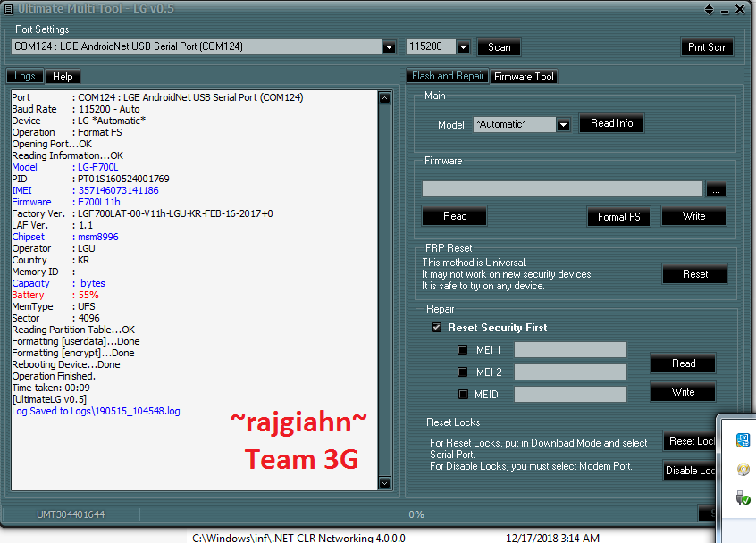Click the firmware value F700L11h
756x543 pixels.
coord(99,202)
